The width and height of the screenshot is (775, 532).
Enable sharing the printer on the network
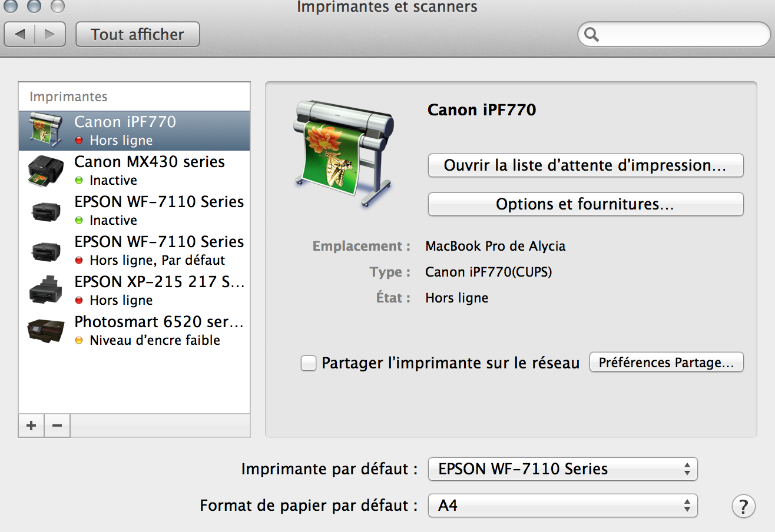(309, 363)
